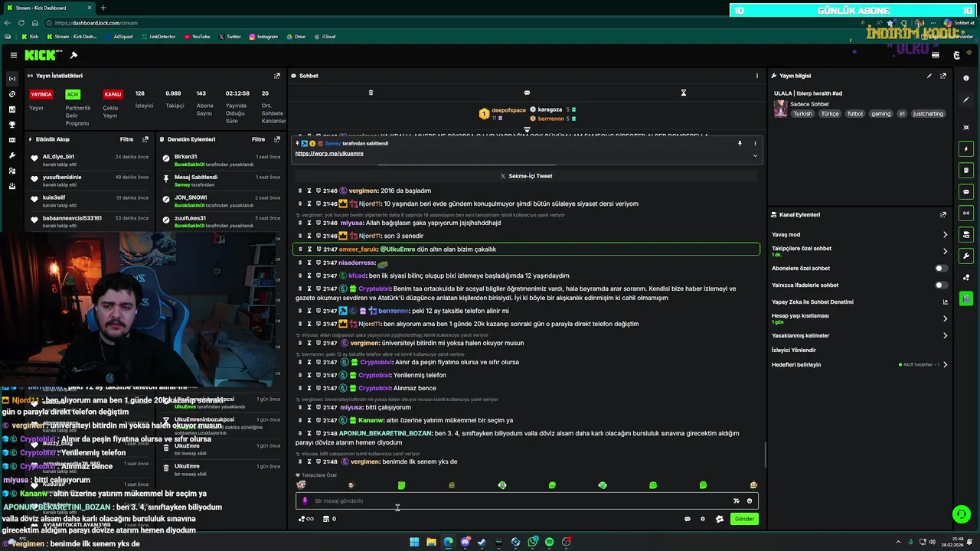
Task: Open the pinned message three-dot menu
Action: 755,143
